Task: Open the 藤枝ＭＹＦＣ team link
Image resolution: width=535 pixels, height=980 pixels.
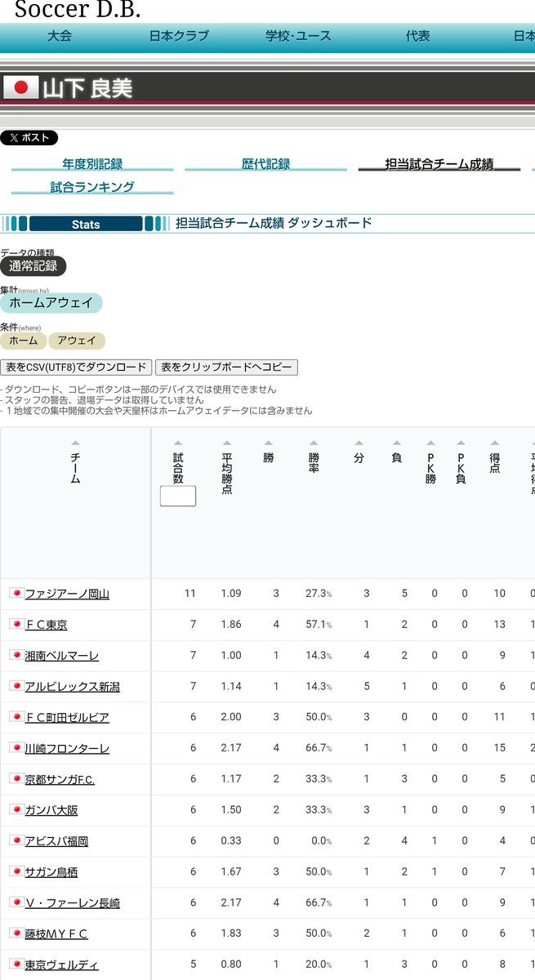Action: pyautogui.click(x=56, y=933)
